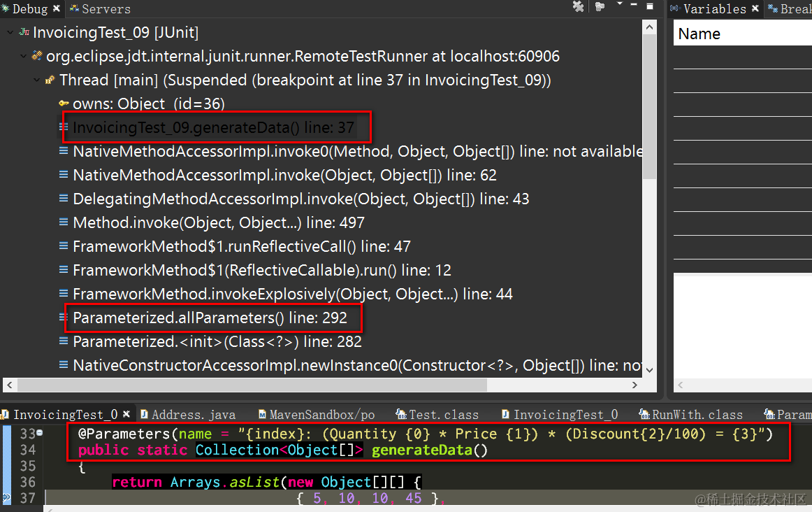
Task: Select Parameterized.<init>(Class<?>) line: 282 frame
Action: pos(217,341)
